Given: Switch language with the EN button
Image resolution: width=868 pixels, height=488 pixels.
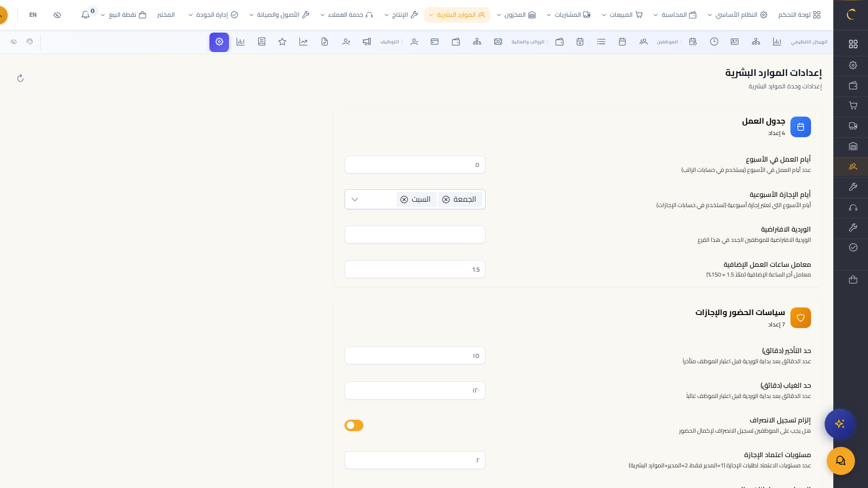Looking at the screenshot, I should [x=33, y=15].
